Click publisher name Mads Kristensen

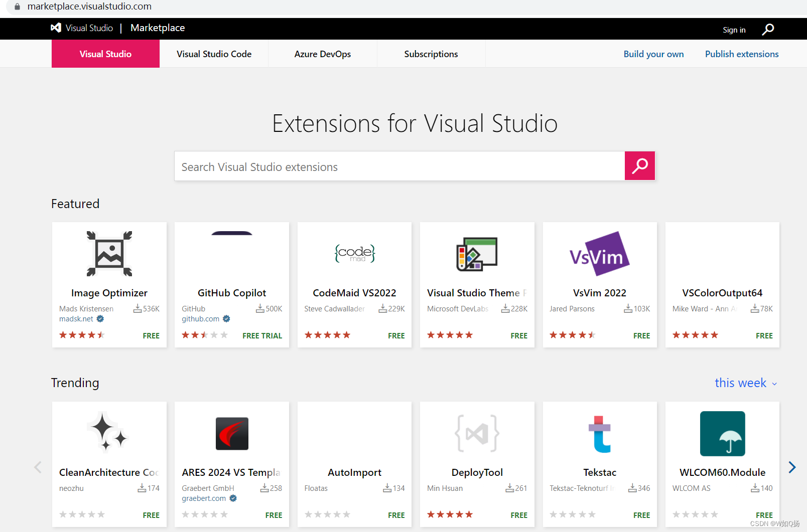click(86, 309)
